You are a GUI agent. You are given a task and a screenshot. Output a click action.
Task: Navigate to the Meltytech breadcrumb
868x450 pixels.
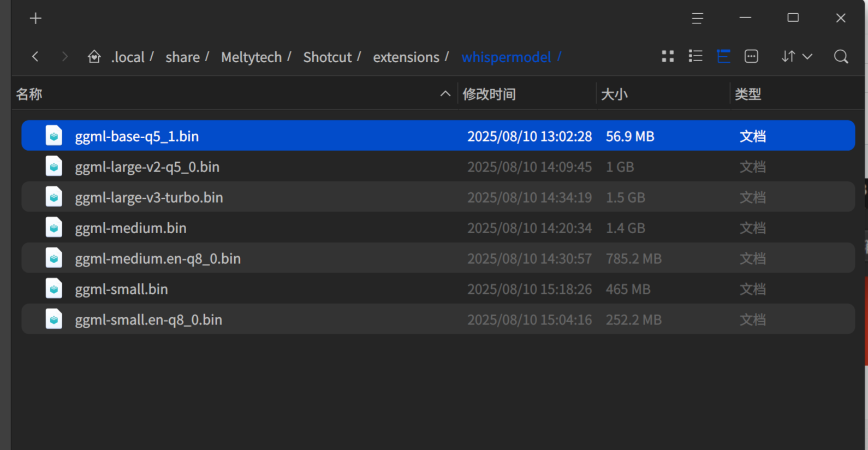tap(251, 57)
